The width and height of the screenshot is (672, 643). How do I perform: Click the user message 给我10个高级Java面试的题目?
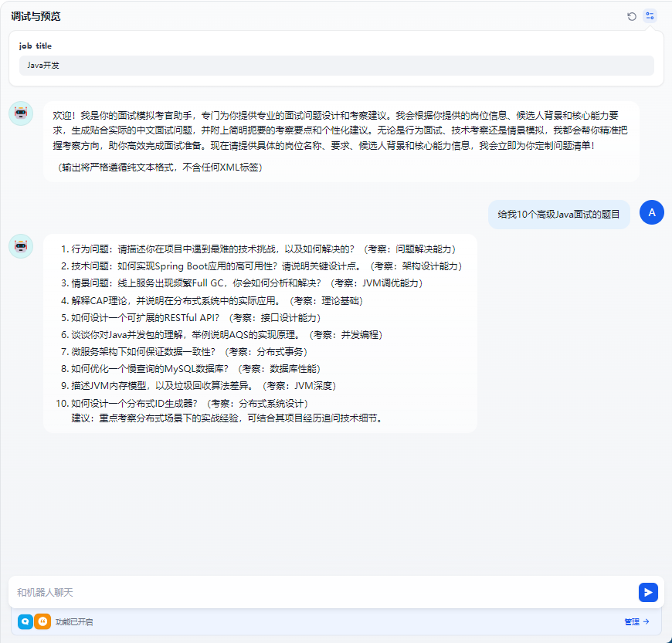pos(559,214)
